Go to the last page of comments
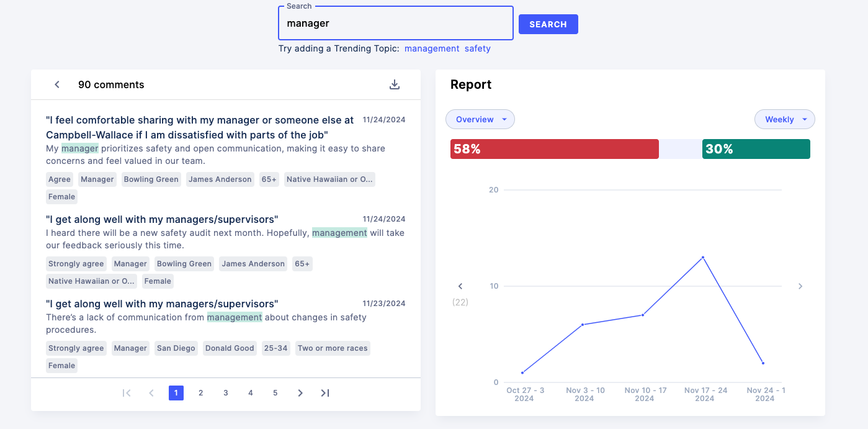The width and height of the screenshot is (868, 429). (x=324, y=393)
